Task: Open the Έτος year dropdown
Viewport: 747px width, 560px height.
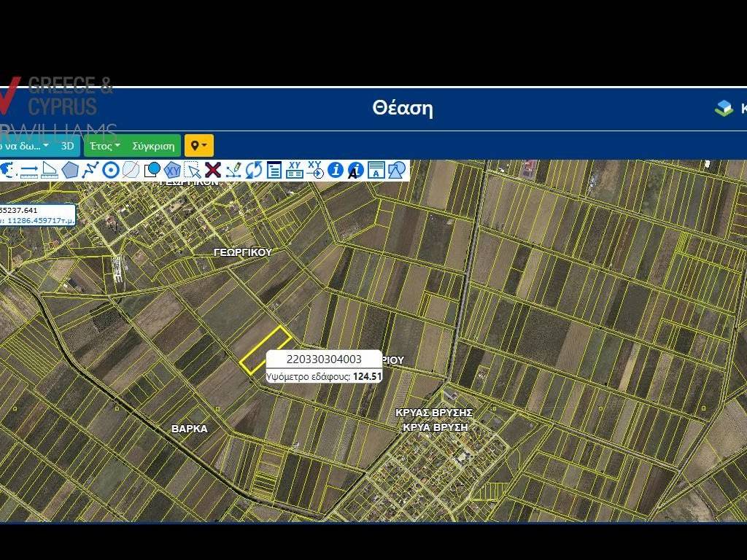Action: tap(105, 146)
